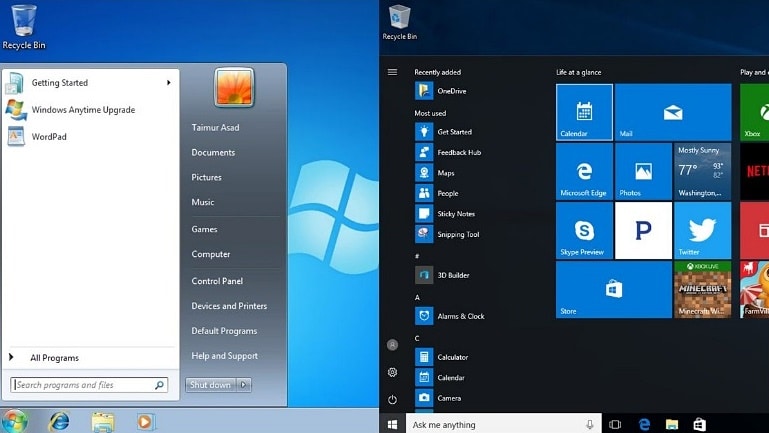Viewport: 769px width, 433px height.
Task: Expand the Getting Started submenu arrow
Action: coord(169,82)
